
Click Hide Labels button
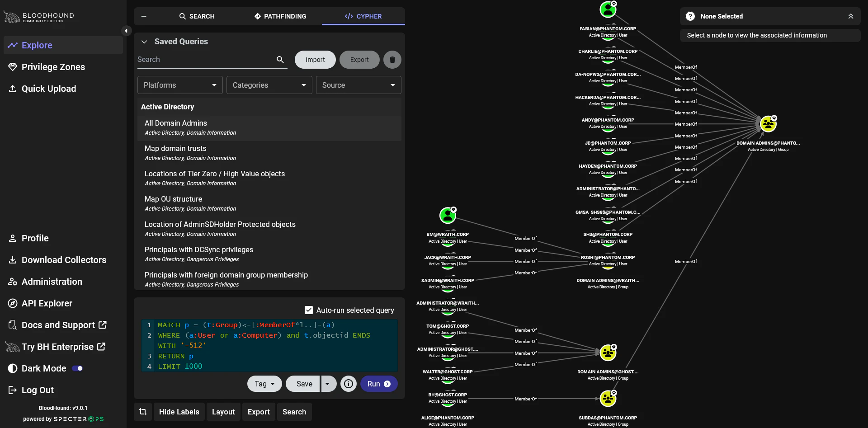coord(179,412)
